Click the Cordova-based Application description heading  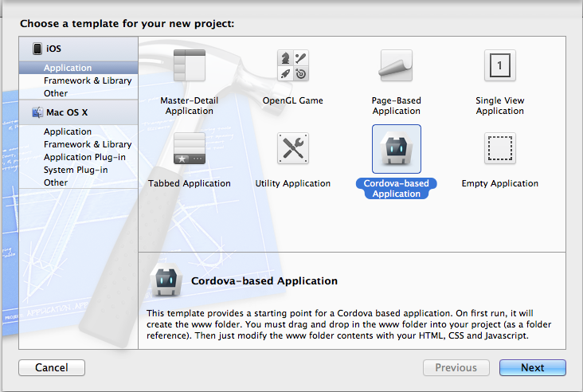264,280
